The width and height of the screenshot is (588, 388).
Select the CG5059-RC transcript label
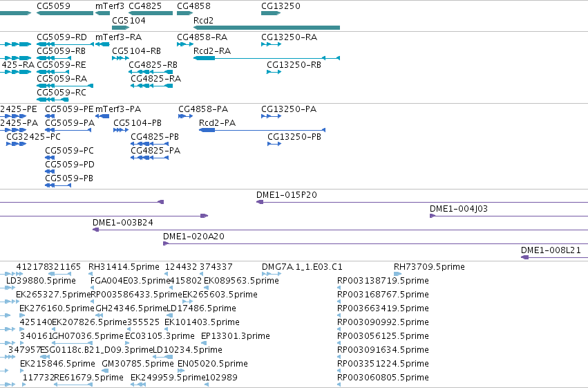61,93
